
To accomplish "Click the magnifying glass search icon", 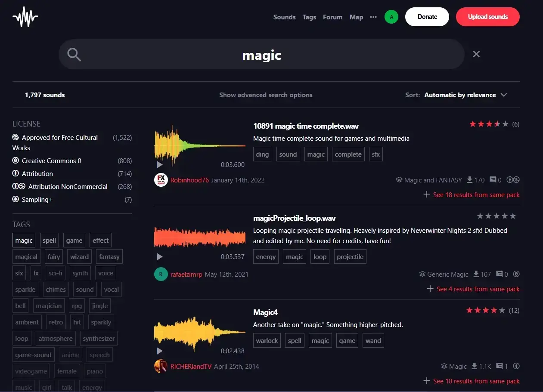I will coord(74,54).
